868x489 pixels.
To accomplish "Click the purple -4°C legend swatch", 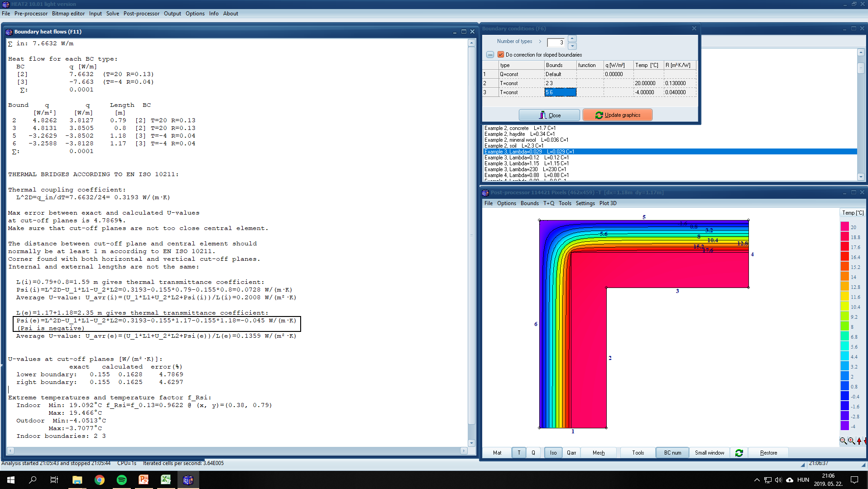I will click(x=844, y=426).
